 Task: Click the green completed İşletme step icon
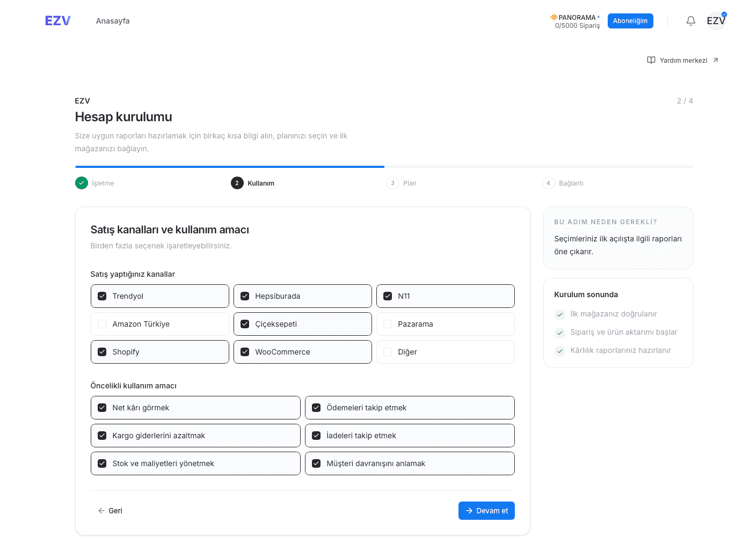(x=82, y=183)
